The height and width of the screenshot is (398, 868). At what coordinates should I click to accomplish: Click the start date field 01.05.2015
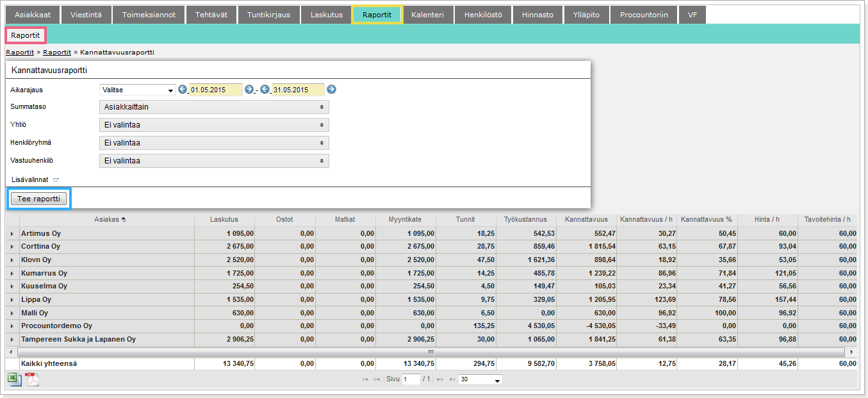216,90
